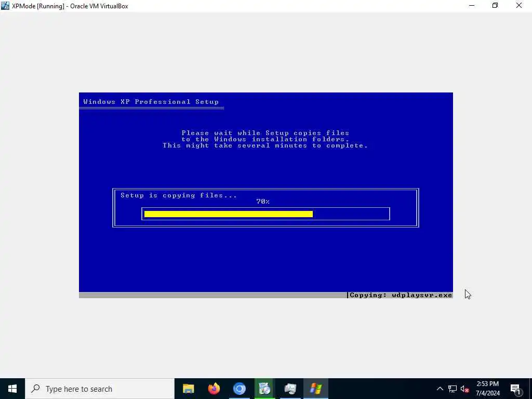Click the VirtualBox icon in the title bar
This screenshot has height=399, width=532.
click(x=5, y=6)
